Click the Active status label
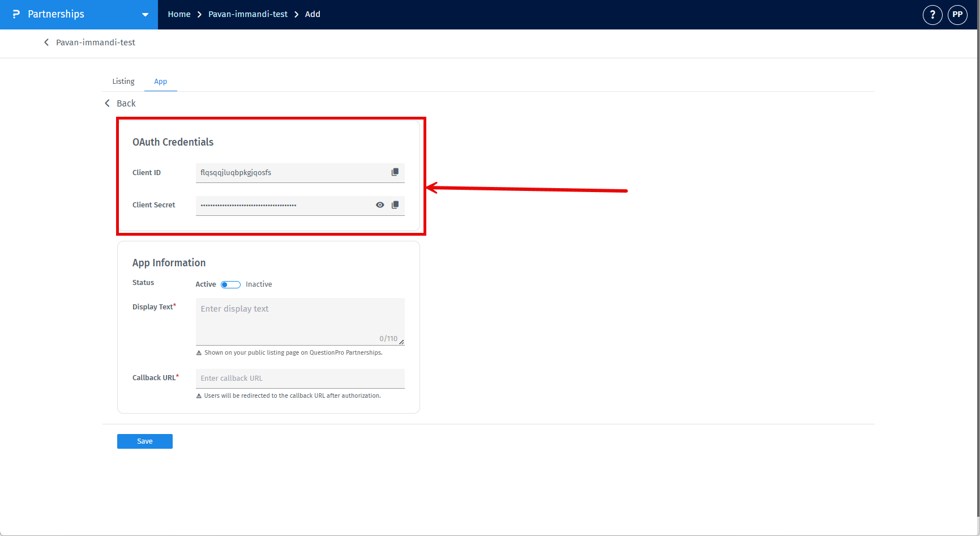 [206, 284]
